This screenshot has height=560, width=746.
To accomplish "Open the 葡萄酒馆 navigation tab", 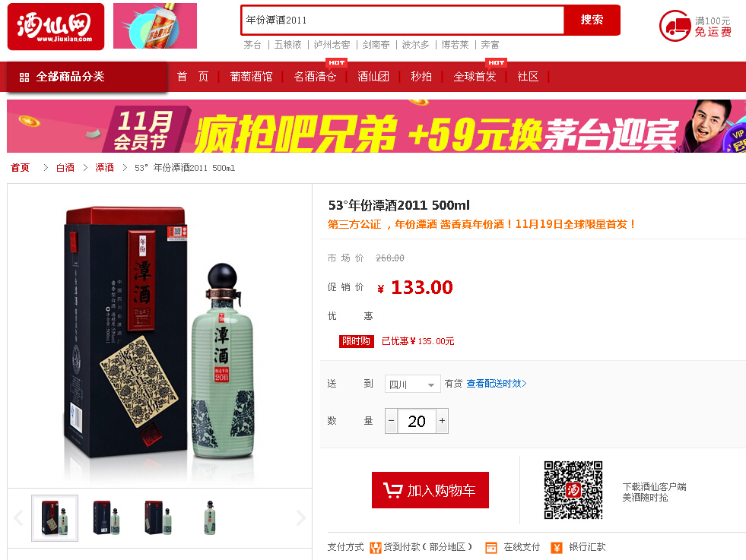I will pos(251,77).
